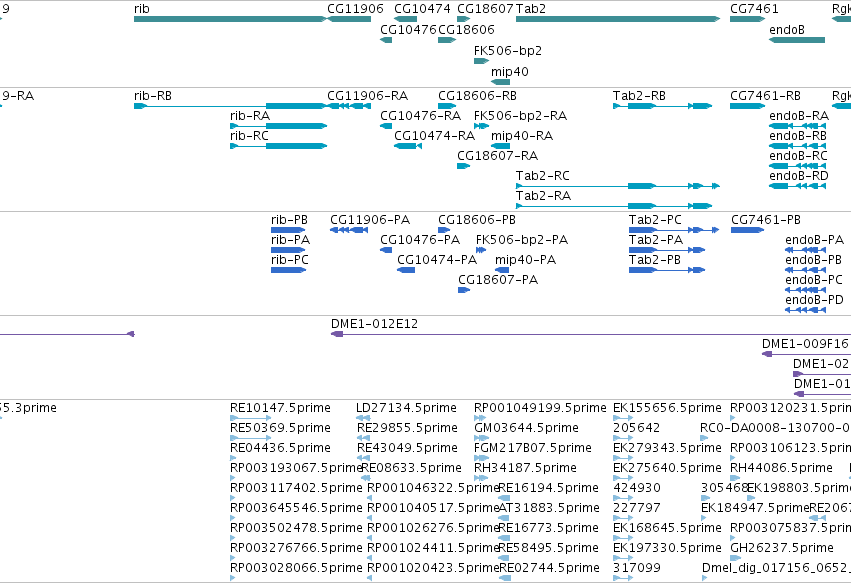Click the RE10147.5prime EST label
This screenshot has width=851, height=583.
pyautogui.click(x=280, y=408)
